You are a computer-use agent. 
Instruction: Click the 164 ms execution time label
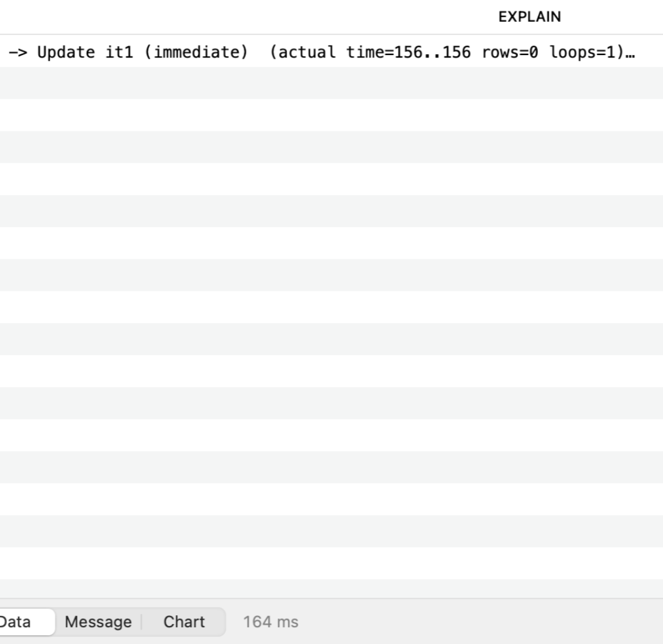pos(271,621)
